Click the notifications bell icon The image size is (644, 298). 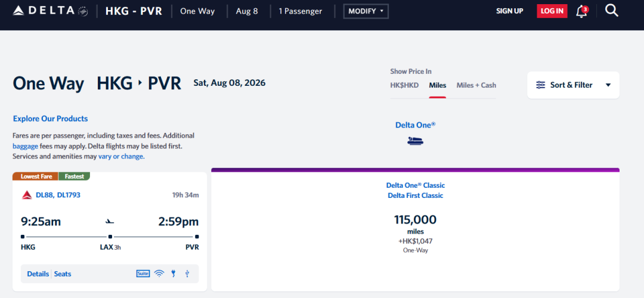coord(581,11)
